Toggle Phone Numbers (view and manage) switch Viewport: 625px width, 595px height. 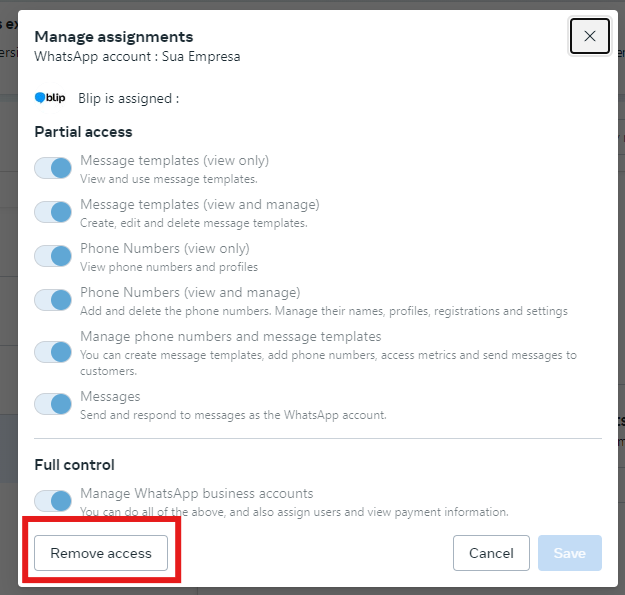pos(53,300)
